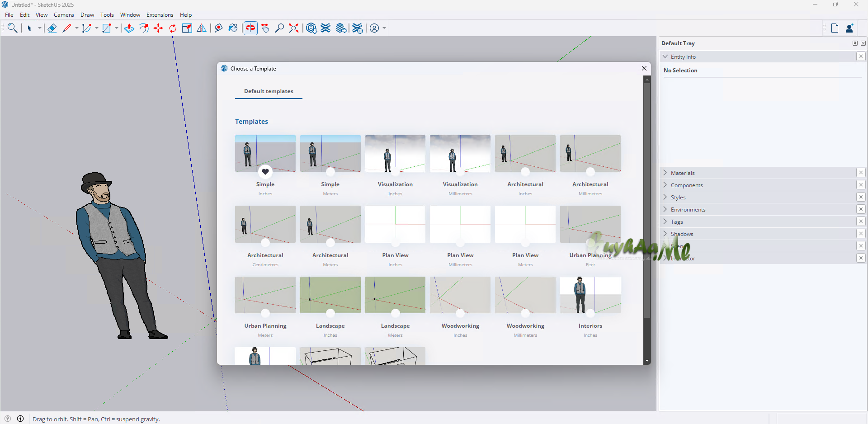868x424 pixels.
Task: Expand the Tags panel
Action: [x=665, y=221]
